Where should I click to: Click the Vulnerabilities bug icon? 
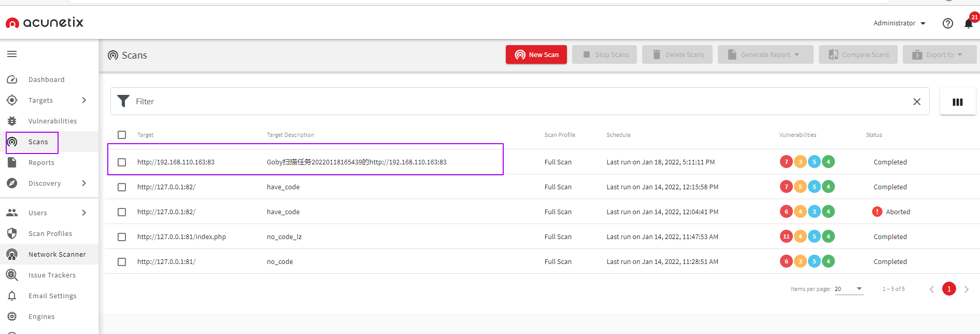pos(12,121)
